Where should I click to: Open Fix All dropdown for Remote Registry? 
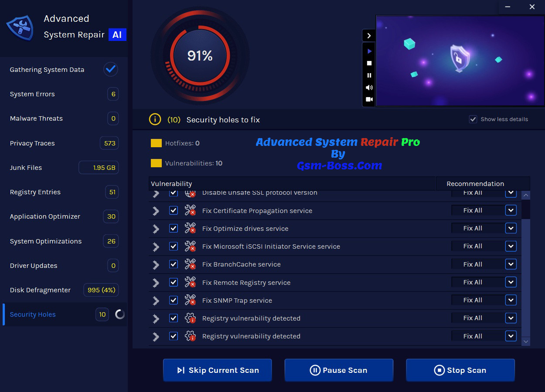coord(511,282)
